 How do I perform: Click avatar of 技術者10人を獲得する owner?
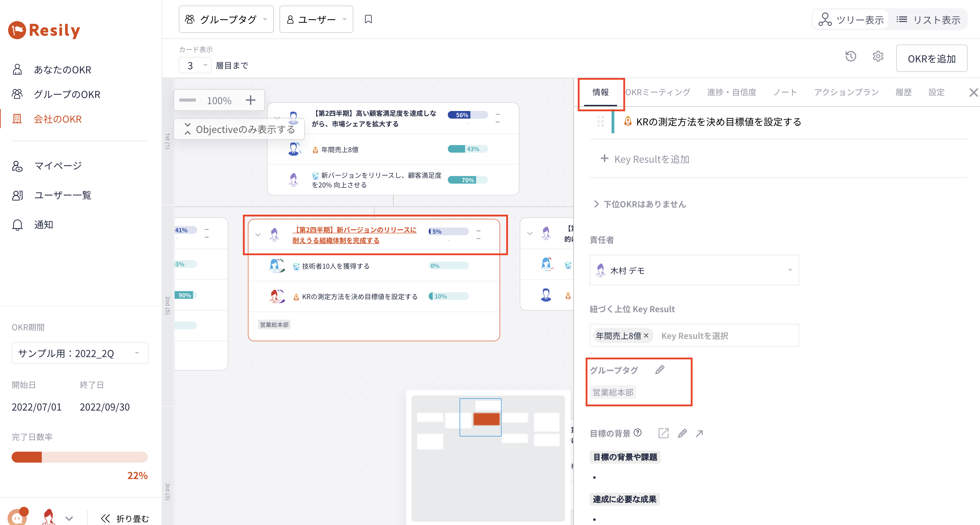pyautogui.click(x=277, y=266)
